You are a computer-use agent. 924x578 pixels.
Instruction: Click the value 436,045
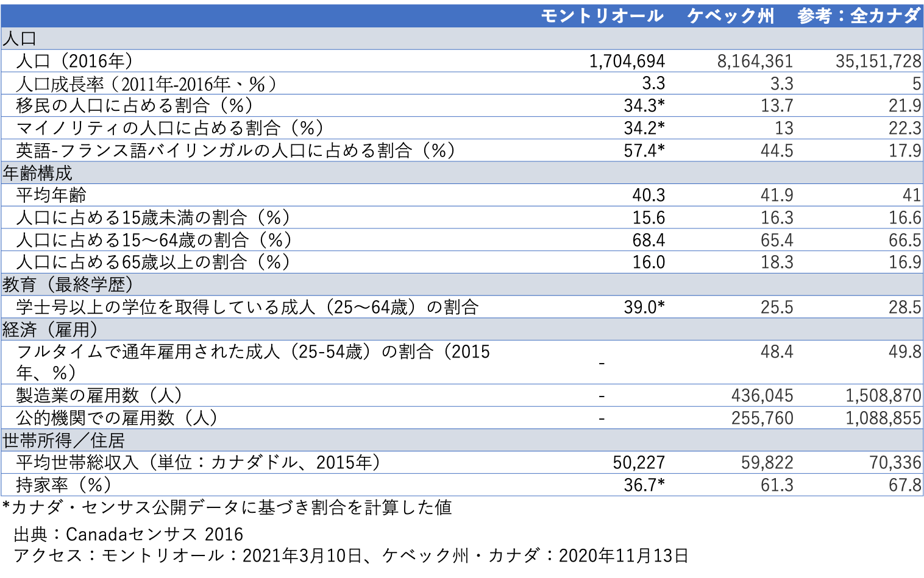[x=762, y=395]
